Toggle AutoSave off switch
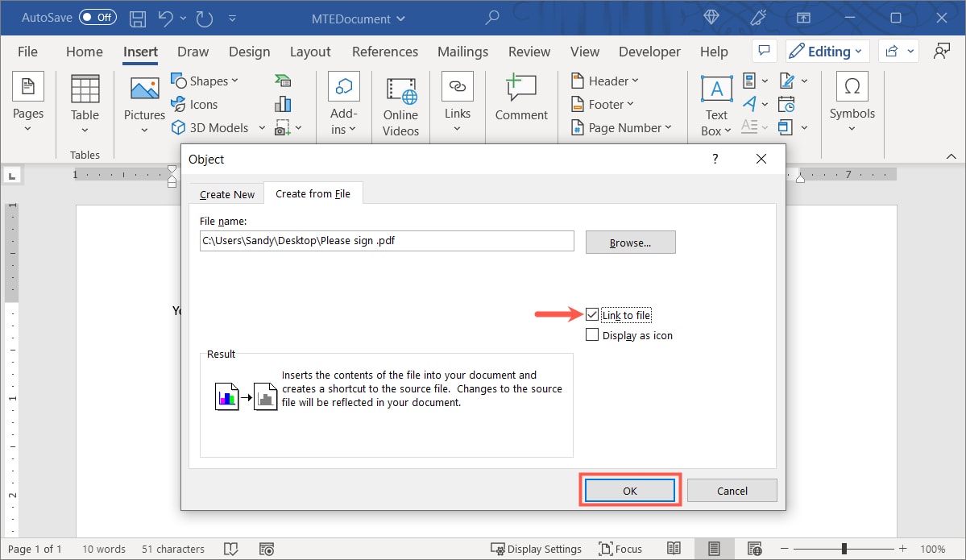Viewport: 966px width, 560px height. 97,17
